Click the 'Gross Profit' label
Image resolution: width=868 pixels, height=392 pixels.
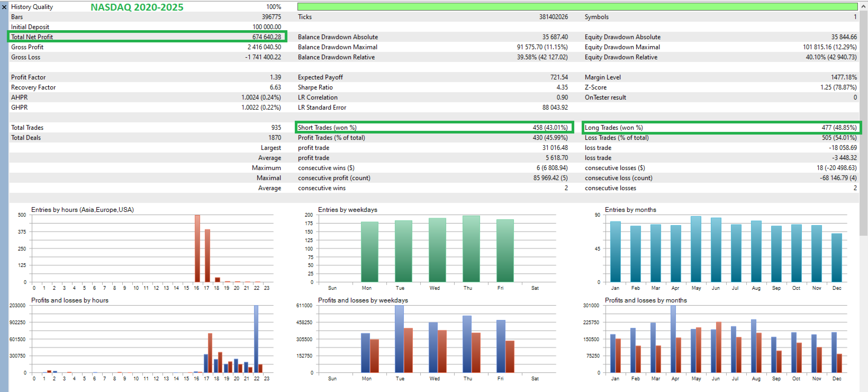click(27, 47)
